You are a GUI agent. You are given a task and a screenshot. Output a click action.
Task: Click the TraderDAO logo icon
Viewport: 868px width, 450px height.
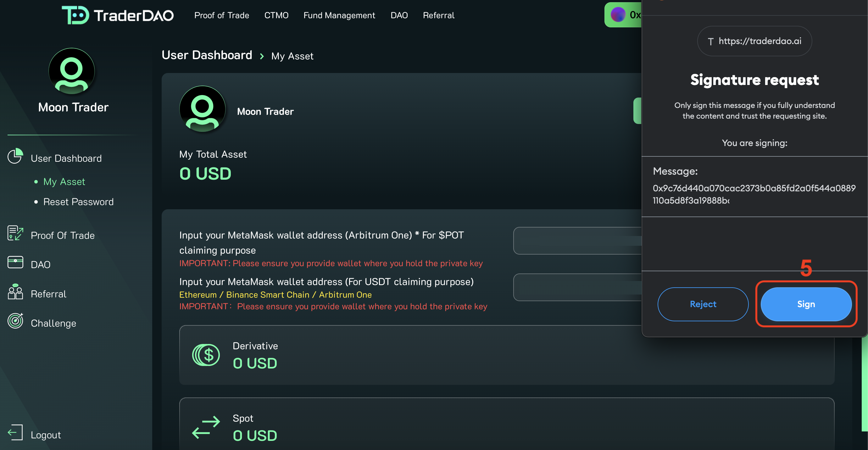(75, 15)
